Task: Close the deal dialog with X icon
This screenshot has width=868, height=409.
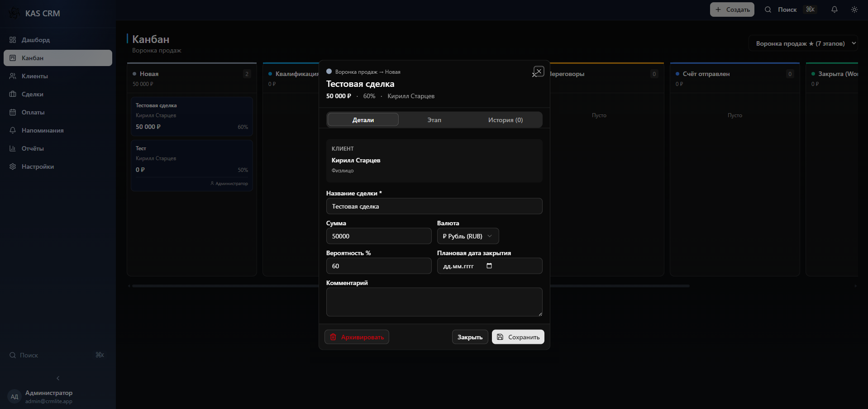Action: click(x=539, y=71)
